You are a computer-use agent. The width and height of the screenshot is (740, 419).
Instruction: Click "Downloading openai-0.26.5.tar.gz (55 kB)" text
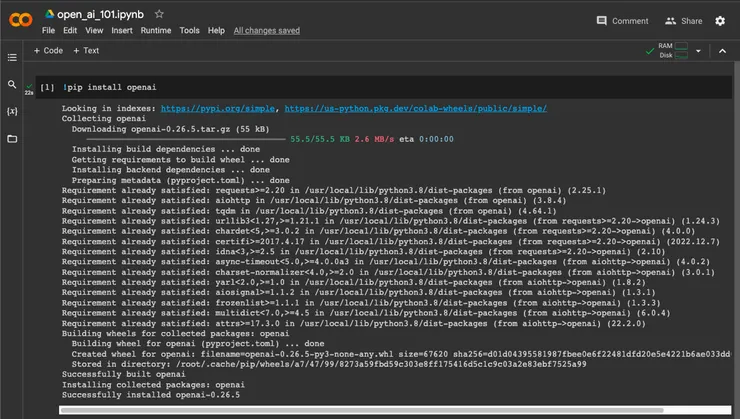point(170,129)
